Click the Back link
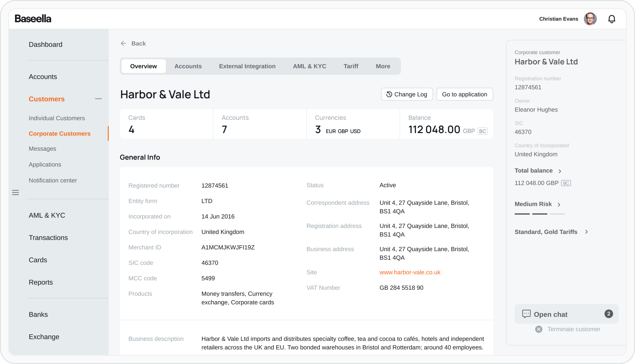 tap(138, 44)
